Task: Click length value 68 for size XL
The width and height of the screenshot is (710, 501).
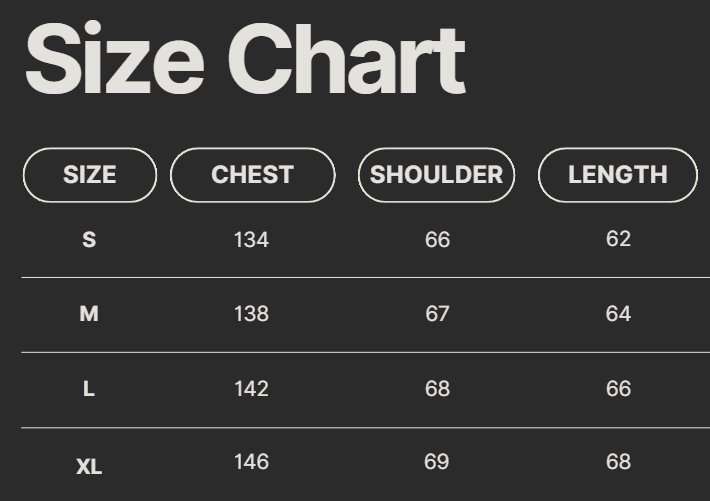Action: 619,462
